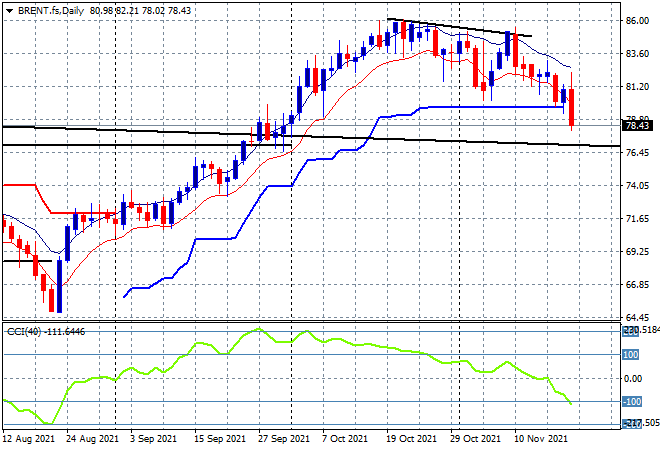
Task: Select the descending black trendline above October highs
Action: coord(459,27)
